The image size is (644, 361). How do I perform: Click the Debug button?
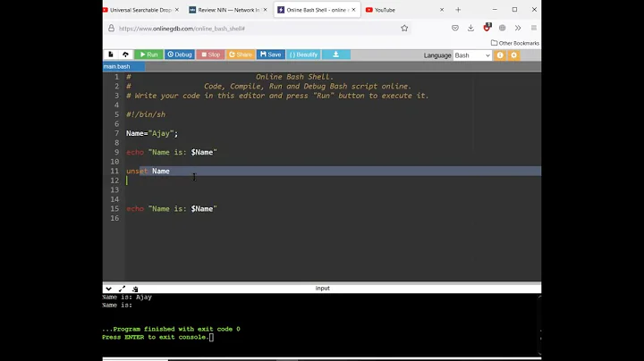point(179,55)
